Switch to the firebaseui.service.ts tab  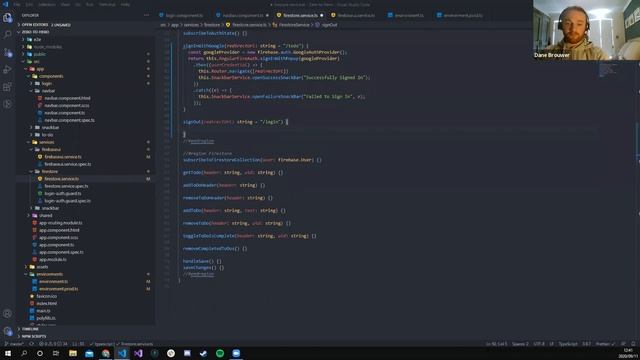coord(356,16)
